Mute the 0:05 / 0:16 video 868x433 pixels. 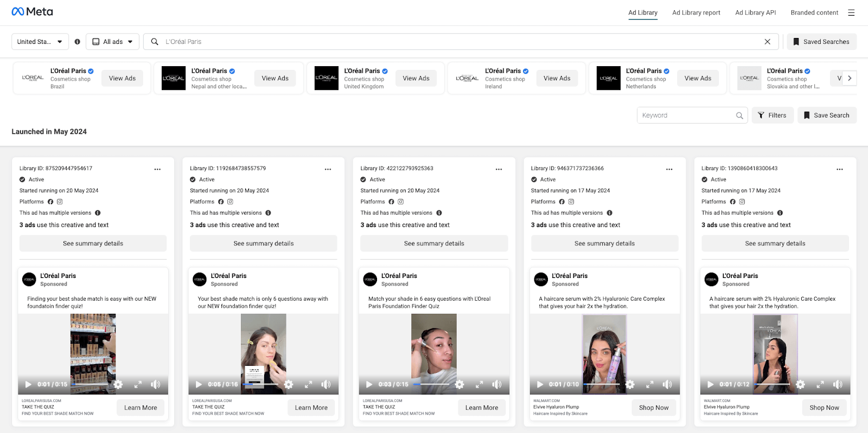[325, 384]
